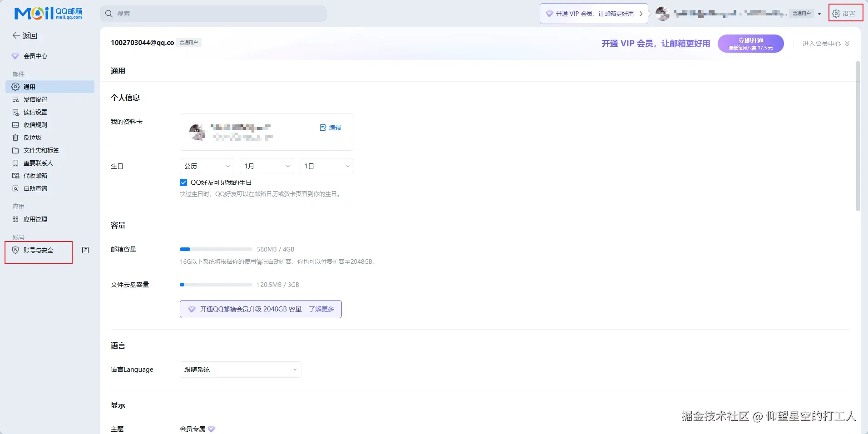Open the 公历 calendar type dropdown

207,166
